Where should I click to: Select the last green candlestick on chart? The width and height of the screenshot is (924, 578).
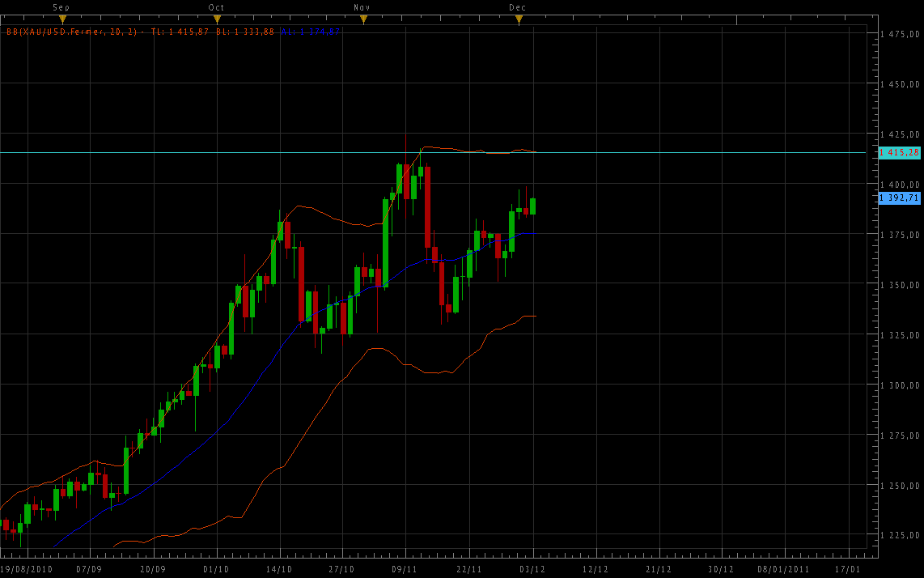[533, 206]
